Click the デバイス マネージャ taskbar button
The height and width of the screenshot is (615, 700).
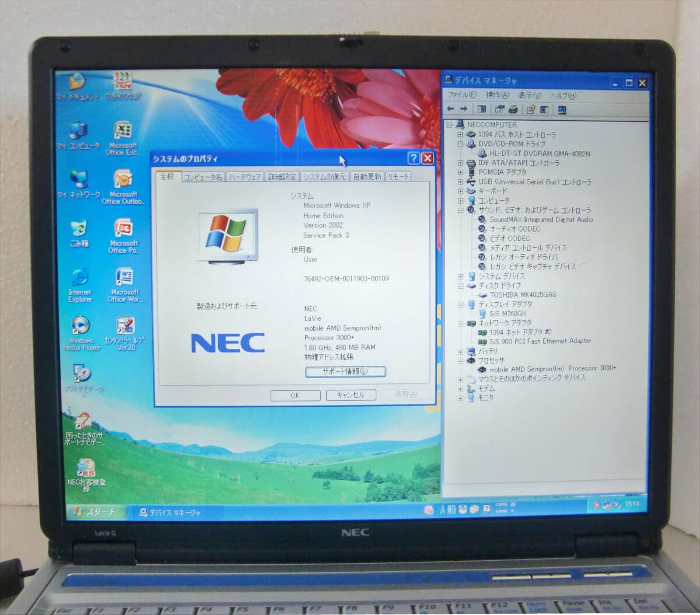[x=177, y=513]
